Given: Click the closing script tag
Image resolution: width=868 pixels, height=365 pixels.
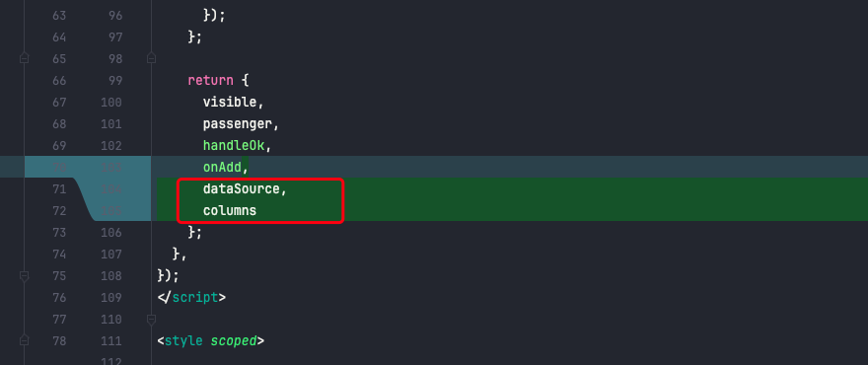Looking at the screenshot, I should pos(191,298).
